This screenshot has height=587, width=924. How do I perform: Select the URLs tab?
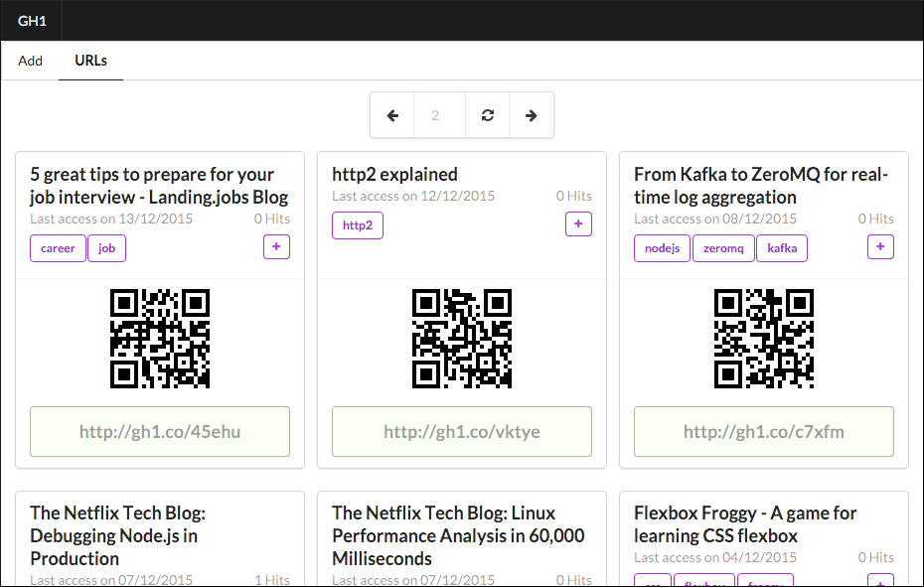point(90,61)
